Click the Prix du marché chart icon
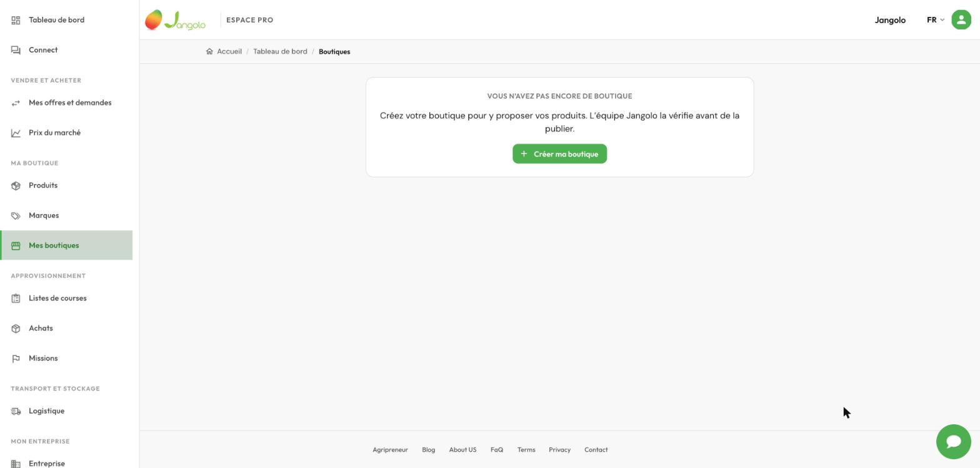Viewport: 980px width, 468px height. pos(16,133)
